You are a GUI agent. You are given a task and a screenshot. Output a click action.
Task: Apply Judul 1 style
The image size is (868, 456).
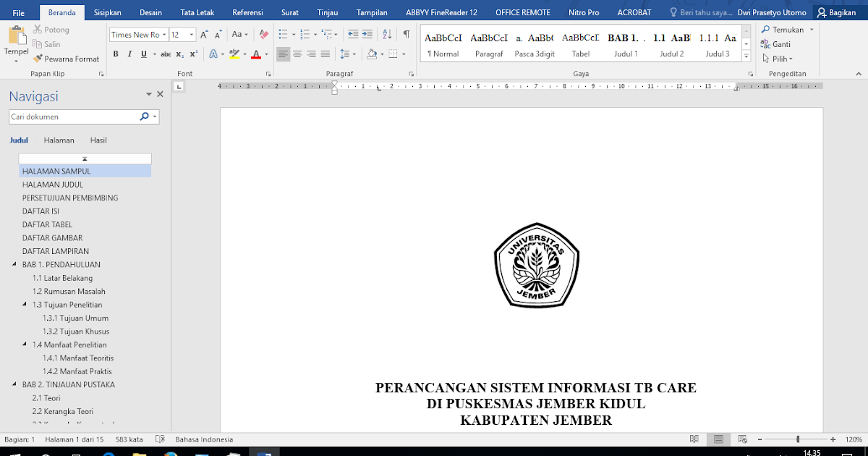626,45
